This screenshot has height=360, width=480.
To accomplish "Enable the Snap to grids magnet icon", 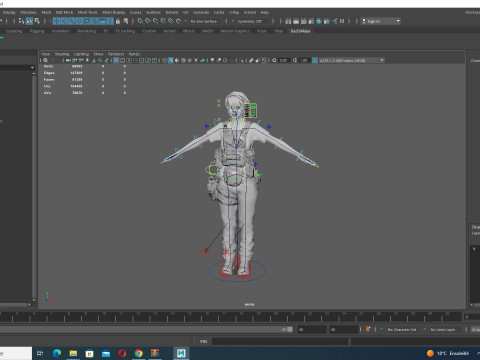I will (140, 21).
